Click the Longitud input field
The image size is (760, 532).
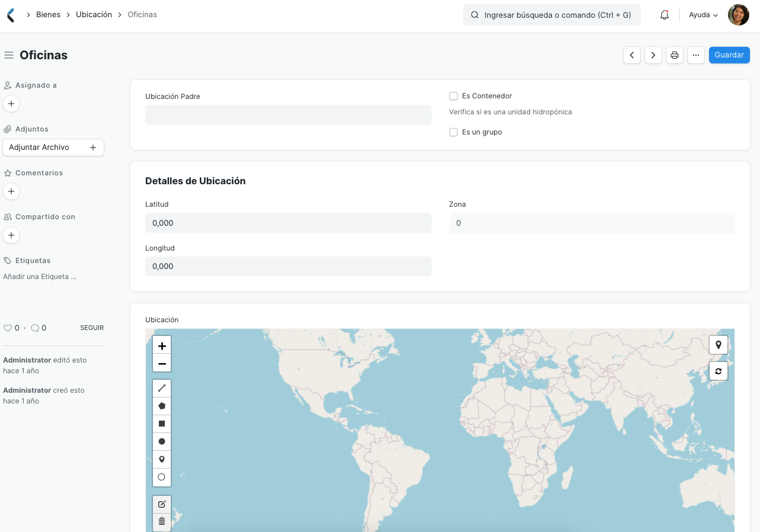(288, 267)
